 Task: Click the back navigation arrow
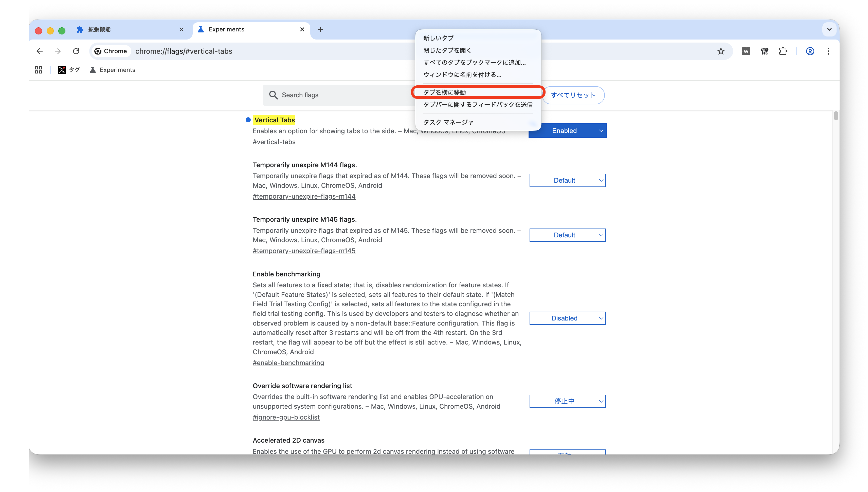point(40,51)
